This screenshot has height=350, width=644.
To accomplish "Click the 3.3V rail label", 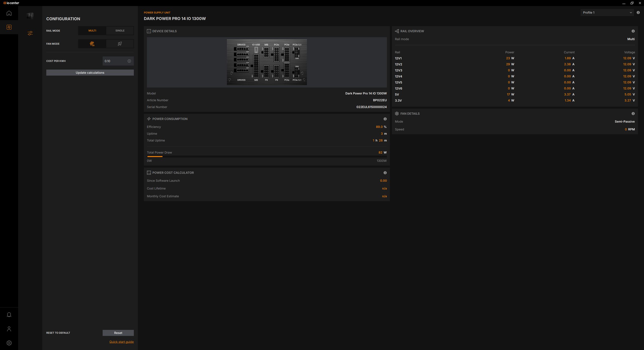I will [398, 101].
